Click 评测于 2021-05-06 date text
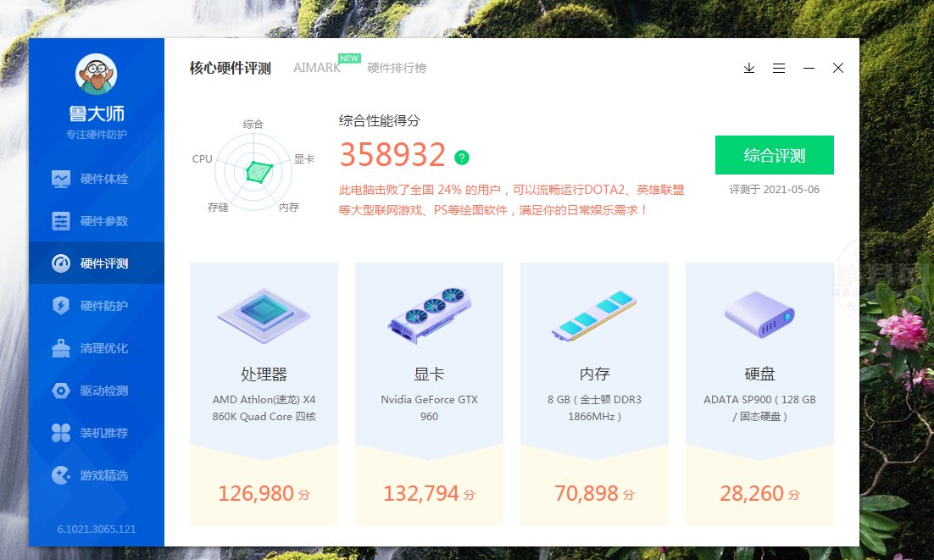Screen dimensions: 934x560 [x=775, y=189]
